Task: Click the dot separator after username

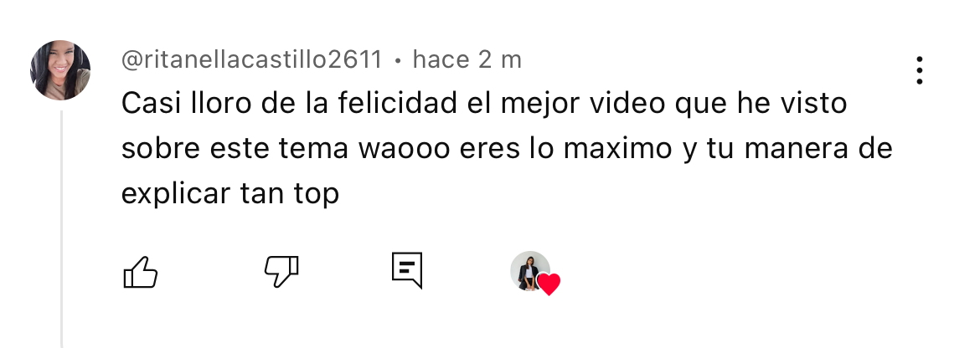Action: click(398, 61)
